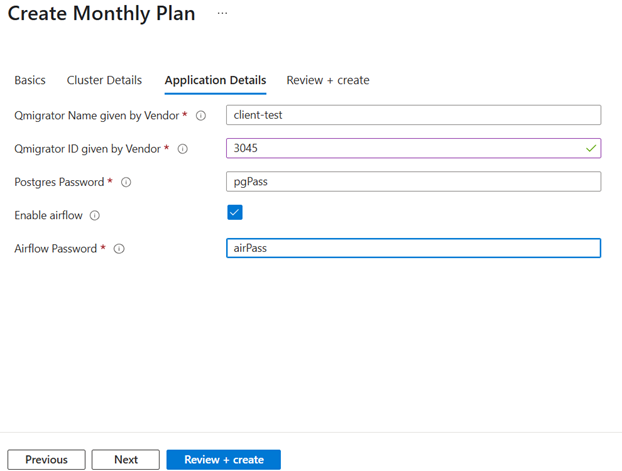The image size is (622, 471).
Task: Select the Postgres Password input field
Action: (x=413, y=181)
